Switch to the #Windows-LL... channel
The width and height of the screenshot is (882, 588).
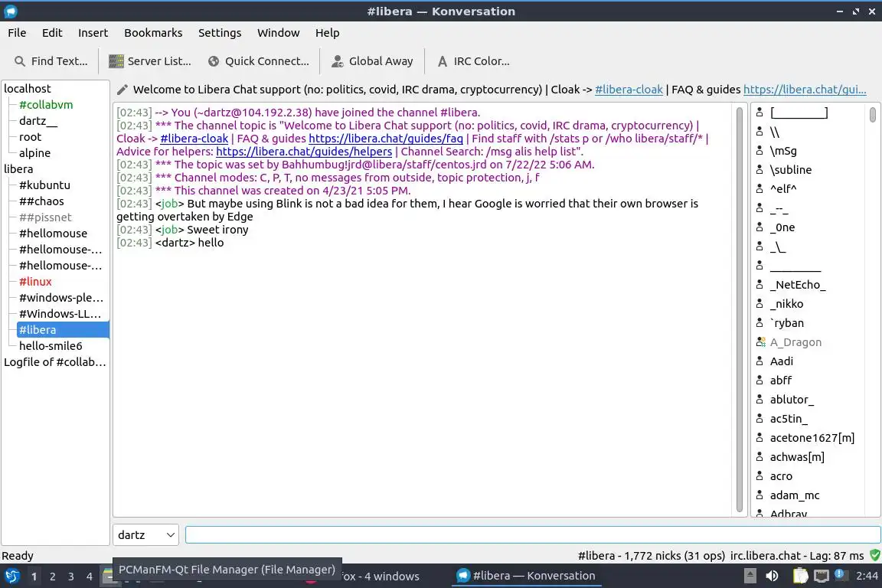(60, 313)
